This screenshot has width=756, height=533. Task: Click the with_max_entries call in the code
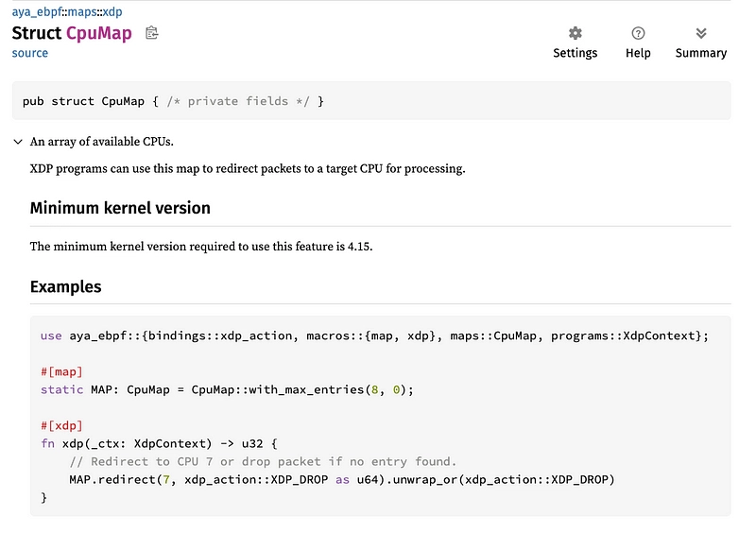(x=306, y=389)
